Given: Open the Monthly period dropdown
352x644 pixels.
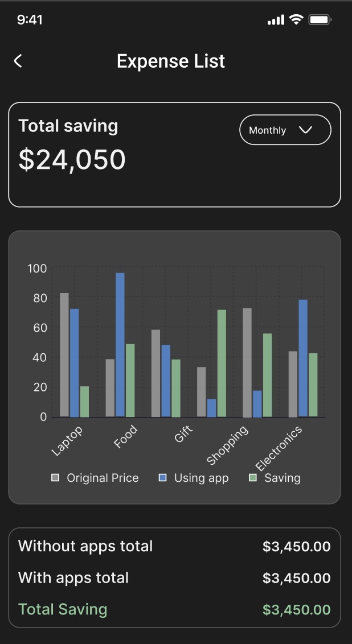Looking at the screenshot, I should pos(285,130).
